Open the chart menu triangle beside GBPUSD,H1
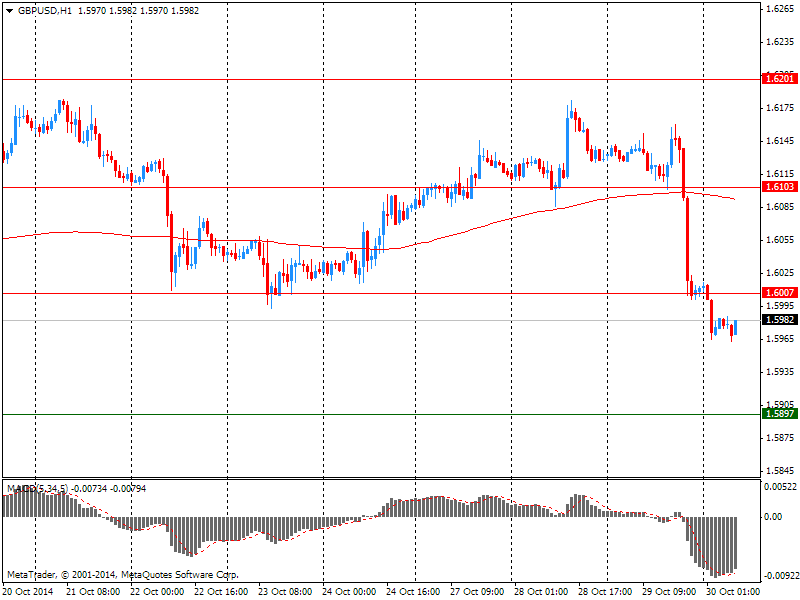This screenshot has height=600, width=800. pyautogui.click(x=9, y=11)
